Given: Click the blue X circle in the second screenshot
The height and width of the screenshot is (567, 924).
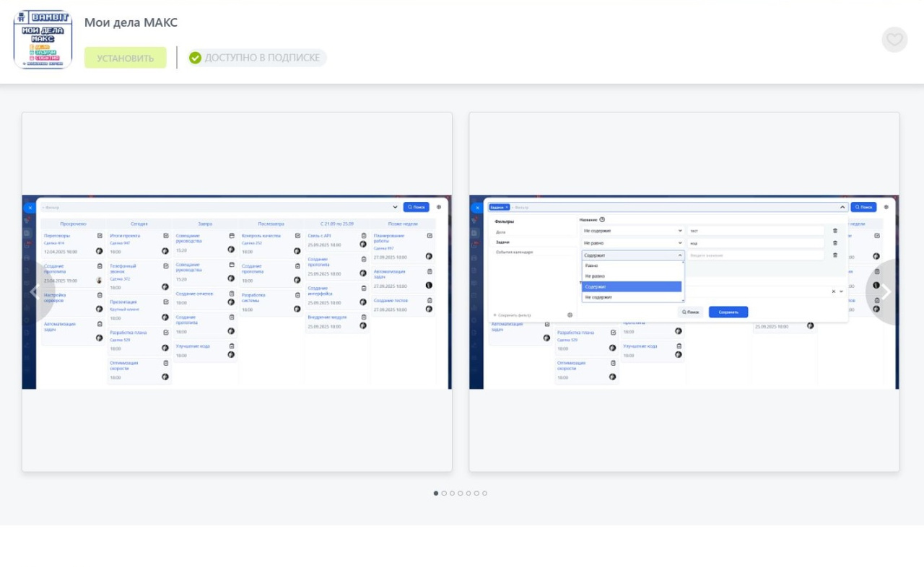Looking at the screenshot, I should coord(477,208).
